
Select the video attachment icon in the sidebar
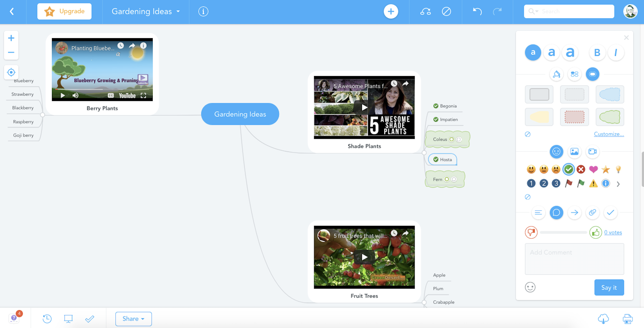tap(592, 152)
